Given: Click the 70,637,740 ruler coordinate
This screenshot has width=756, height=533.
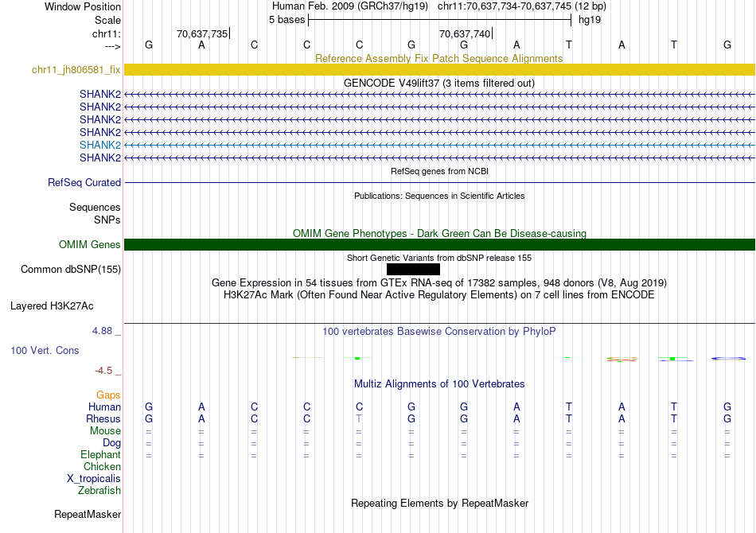Looking at the screenshot, I should coord(465,33).
